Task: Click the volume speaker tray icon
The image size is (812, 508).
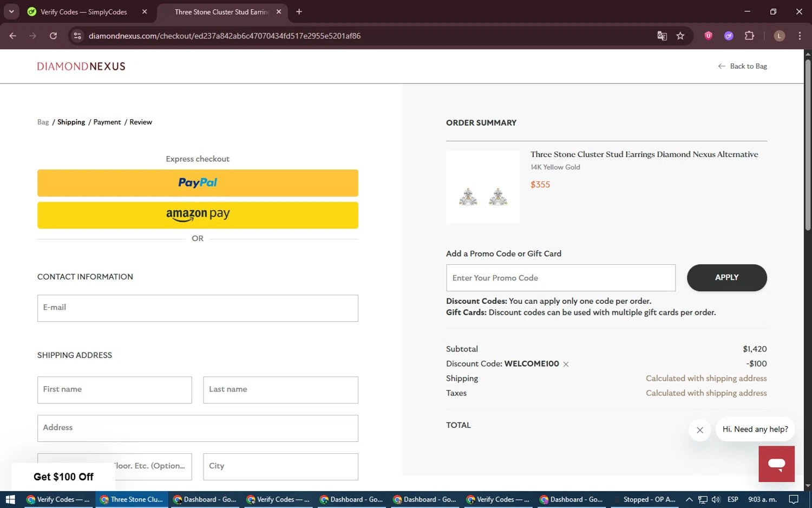Action: pyautogui.click(x=716, y=499)
